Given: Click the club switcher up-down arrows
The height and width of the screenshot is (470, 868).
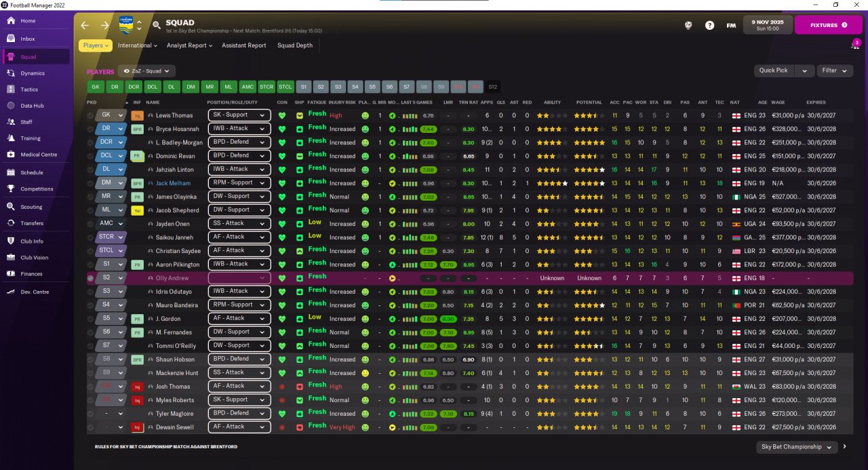Looking at the screenshot, I should [x=139, y=25].
